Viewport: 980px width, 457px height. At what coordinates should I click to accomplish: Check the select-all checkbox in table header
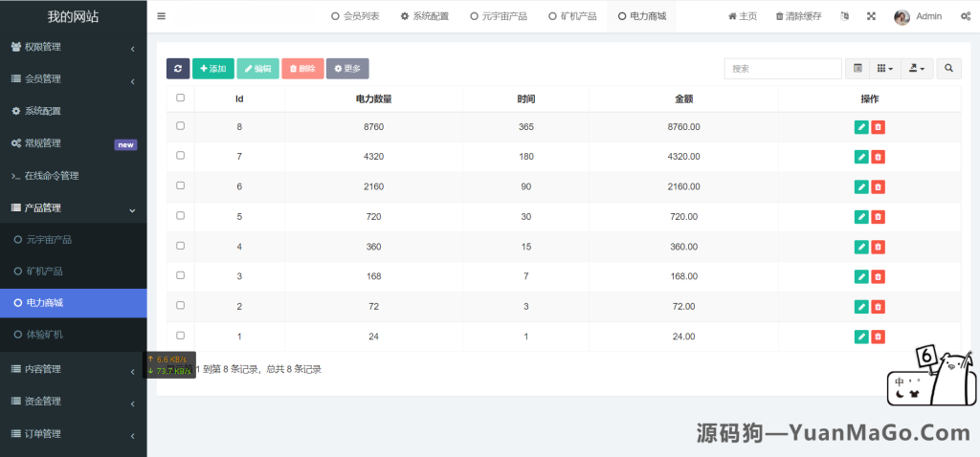point(180,98)
